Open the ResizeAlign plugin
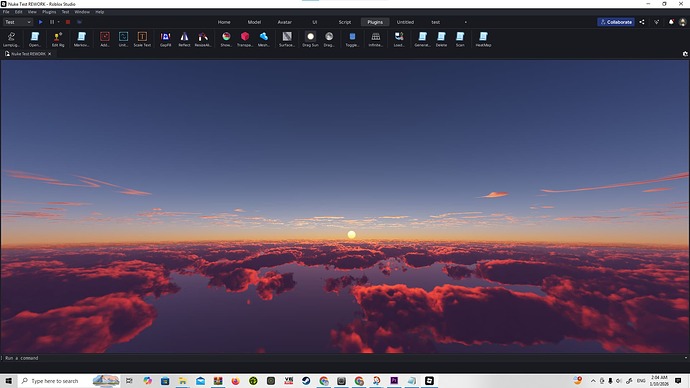Viewport: 690px width, 388px height. coord(203,39)
